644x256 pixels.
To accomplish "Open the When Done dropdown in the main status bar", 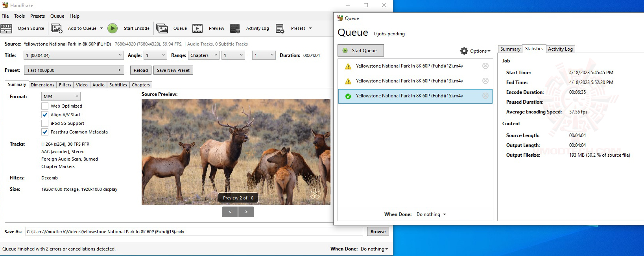I will [375, 249].
